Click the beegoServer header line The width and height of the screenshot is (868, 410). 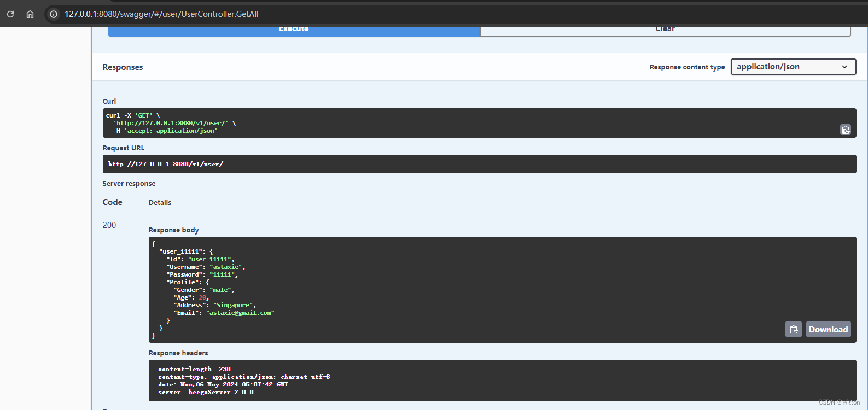206,392
